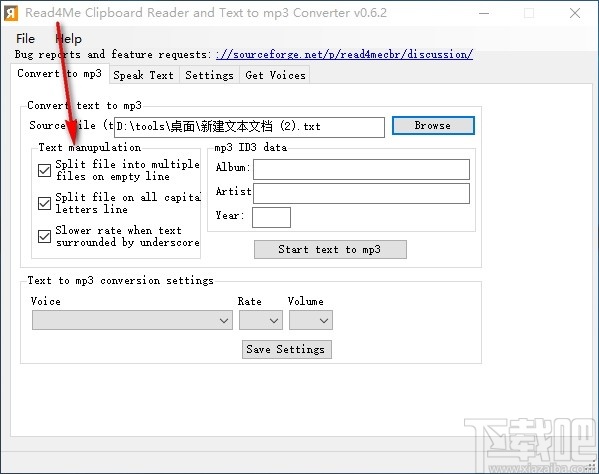Screen dimensions: 599x474
Task: Minimize the Read4Me window
Action: click(484, 13)
